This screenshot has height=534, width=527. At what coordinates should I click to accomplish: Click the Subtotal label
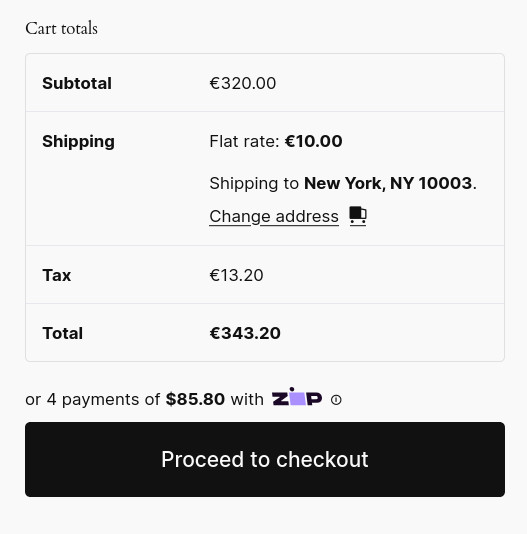pos(77,83)
